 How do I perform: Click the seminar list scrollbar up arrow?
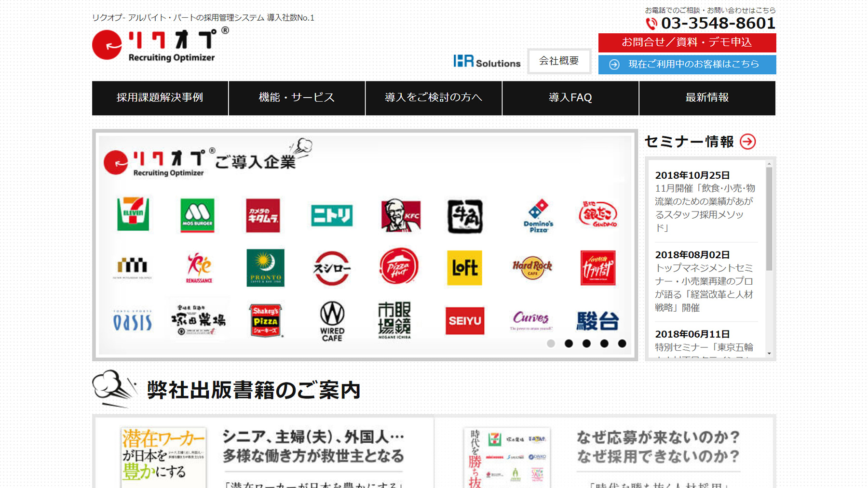(769, 164)
